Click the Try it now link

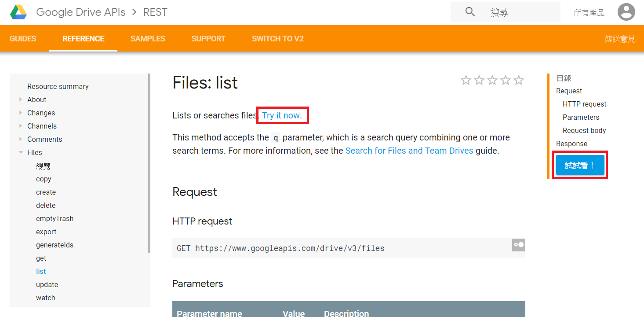(x=282, y=115)
